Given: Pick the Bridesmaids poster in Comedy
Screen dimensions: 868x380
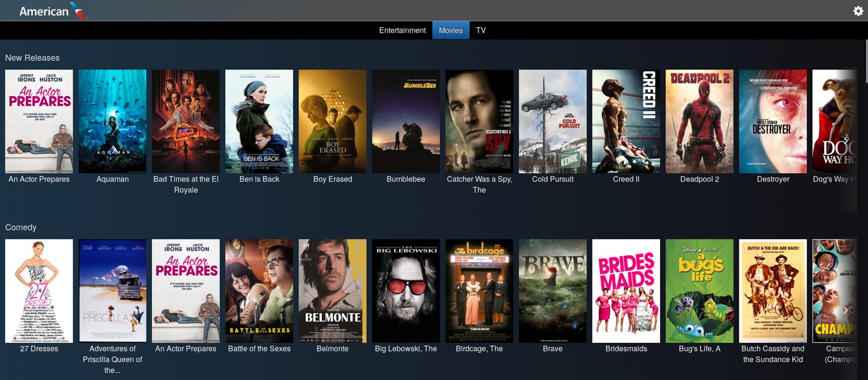Looking at the screenshot, I should 626,291.
